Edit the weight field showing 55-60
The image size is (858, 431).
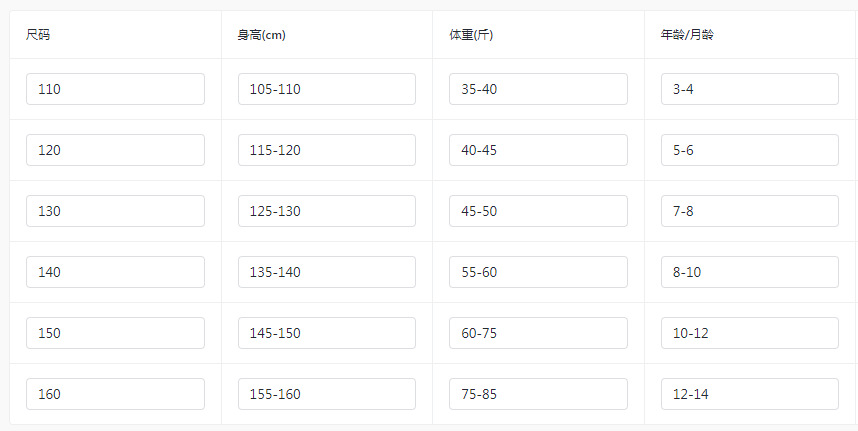click(538, 272)
